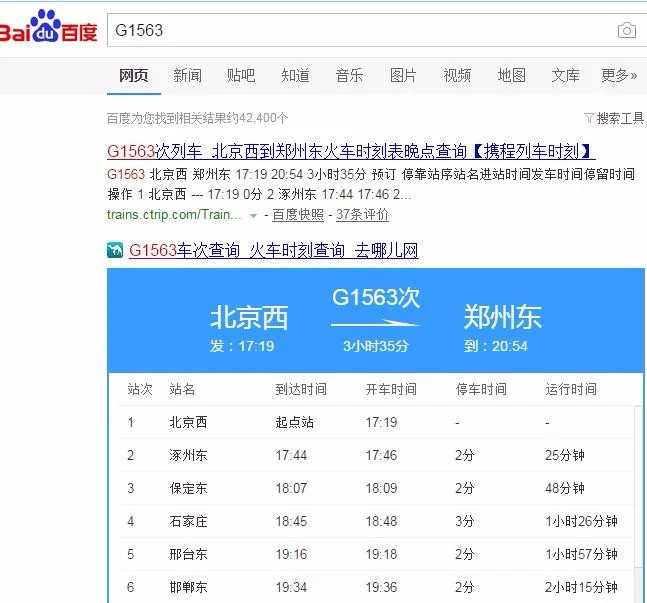Viewport: 647px width, 603px height.
Task: Select the 视频 tab
Action: (457, 76)
